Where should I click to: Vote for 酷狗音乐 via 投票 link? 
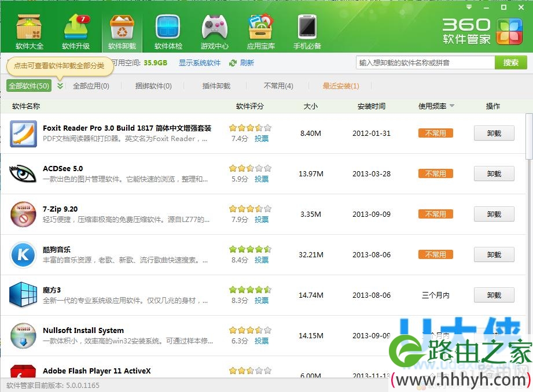coord(262,260)
